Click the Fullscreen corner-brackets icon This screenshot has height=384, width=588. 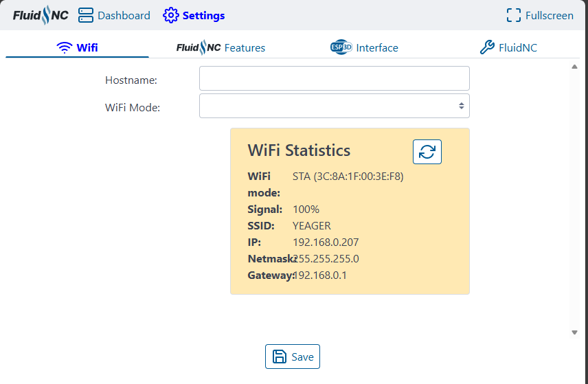(513, 15)
